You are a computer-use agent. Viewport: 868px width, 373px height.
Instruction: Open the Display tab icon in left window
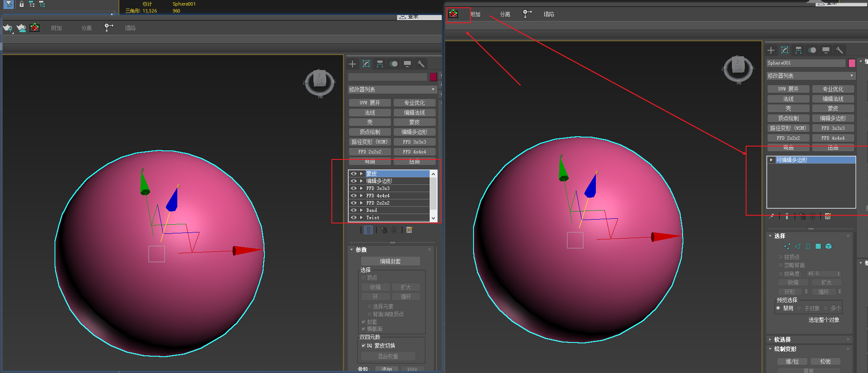point(407,64)
